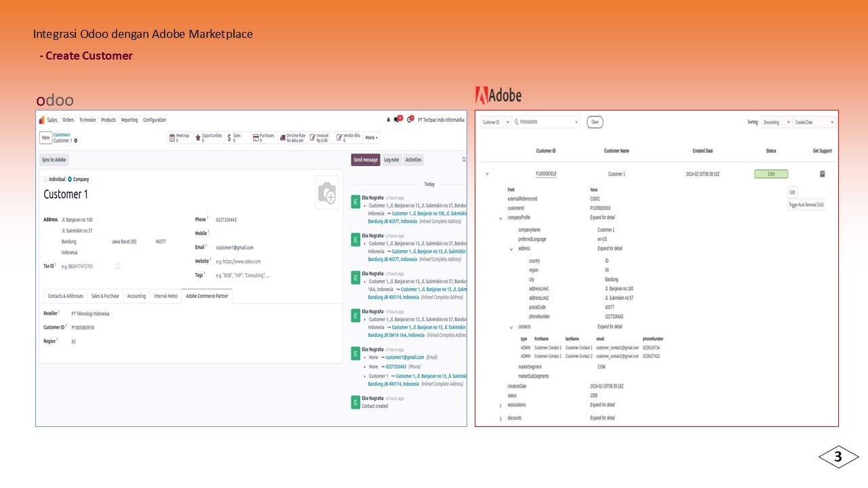This screenshot has height=488, width=868.
Task: Select the Company radio button
Action: (70, 180)
